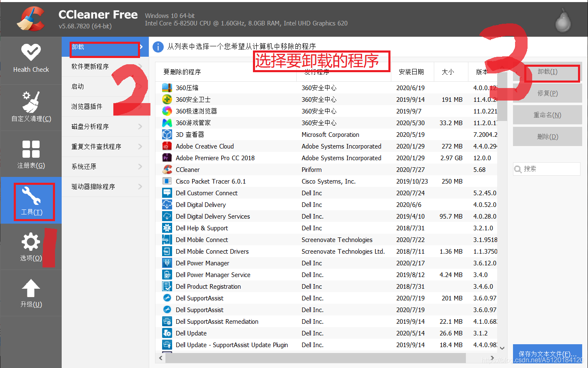Sort by 要删除的程序 column header
Image resolution: width=588 pixels, height=368 pixels.
[226, 72]
